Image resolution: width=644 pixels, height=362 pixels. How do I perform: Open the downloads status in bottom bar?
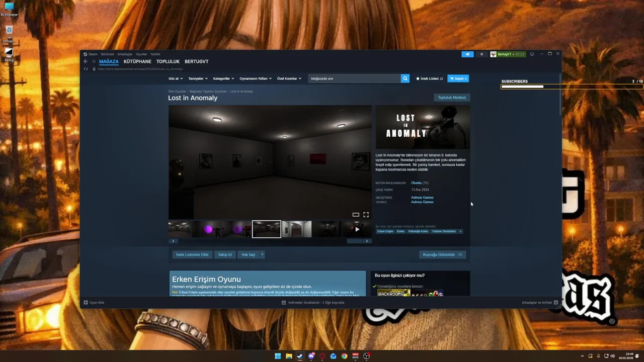tap(313, 303)
